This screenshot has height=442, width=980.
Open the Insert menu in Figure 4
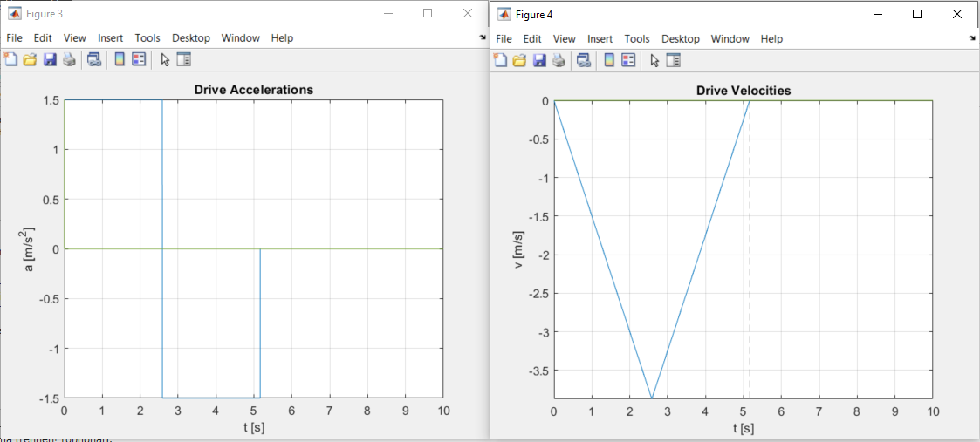pyautogui.click(x=600, y=39)
